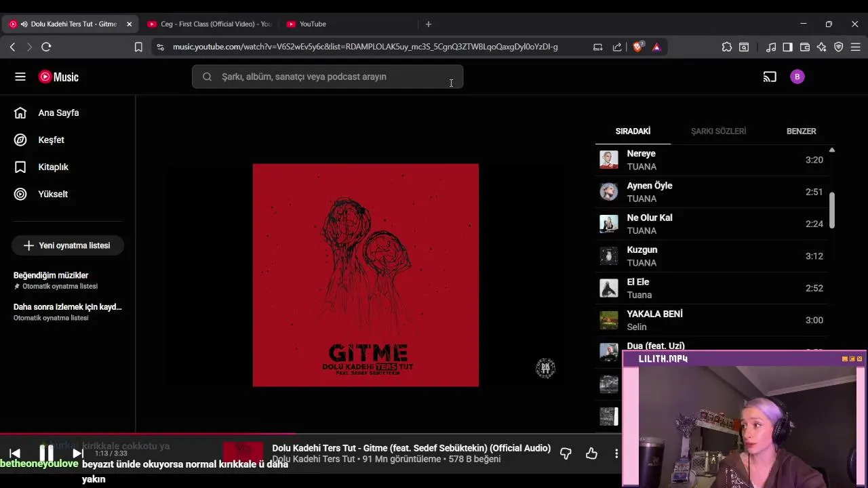The image size is (868, 488).
Task: Pause the playing song
Action: point(46,453)
